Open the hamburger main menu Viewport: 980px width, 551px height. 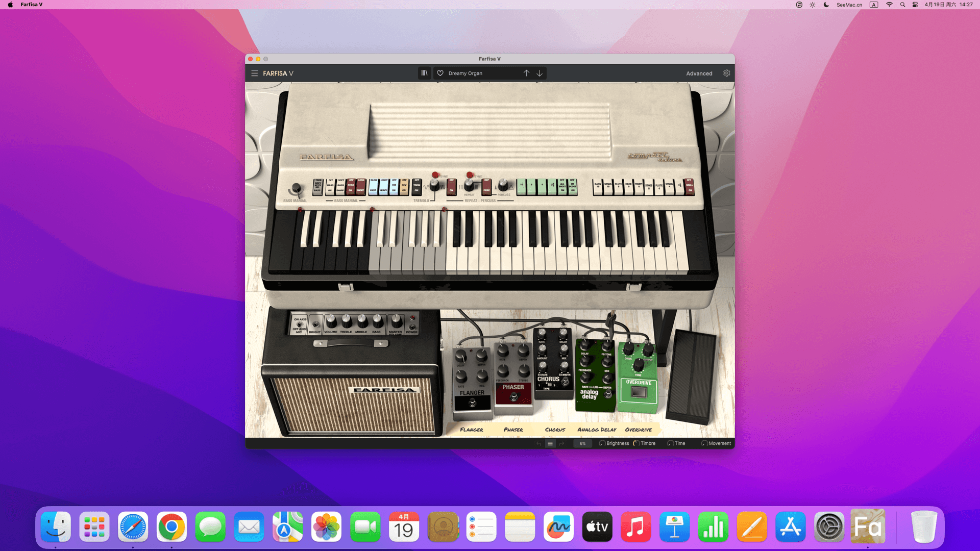click(254, 73)
